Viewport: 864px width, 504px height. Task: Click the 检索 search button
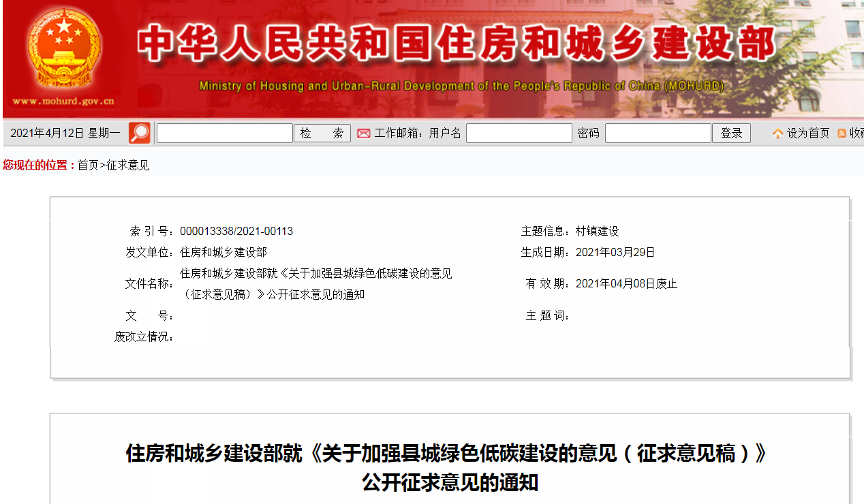click(322, 133)
